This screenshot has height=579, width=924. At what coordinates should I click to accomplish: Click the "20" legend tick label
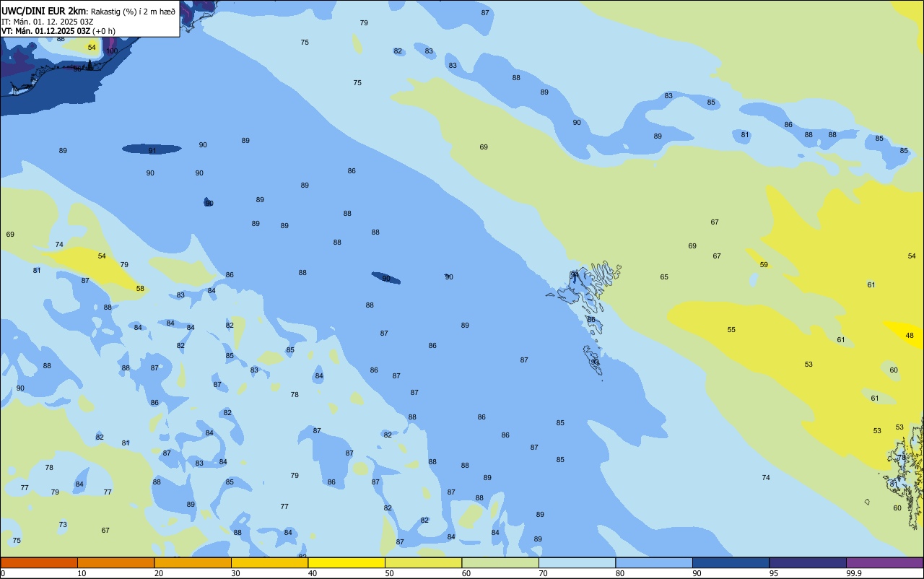click(x=158, y=573)
